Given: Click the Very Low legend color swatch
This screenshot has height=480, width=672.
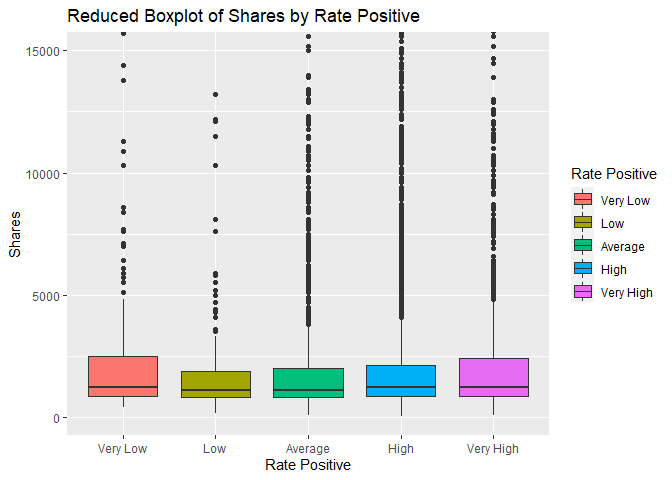Looking at the screenshot, I should (x=583, y=200).
